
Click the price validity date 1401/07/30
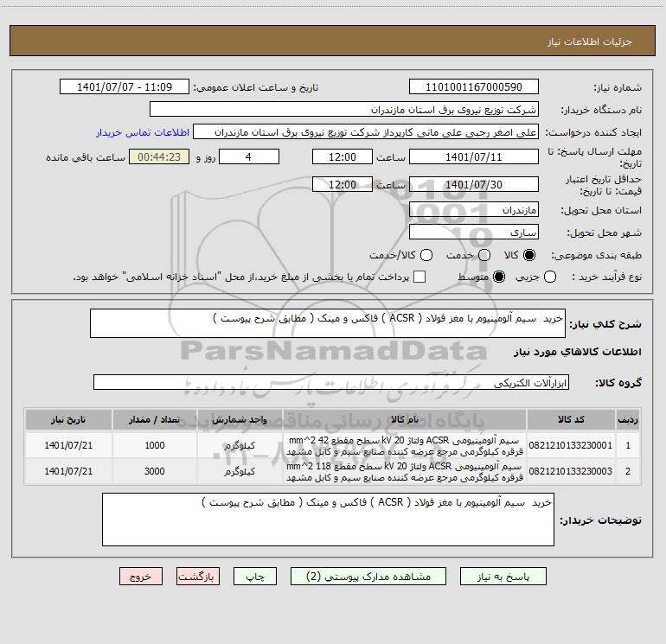coord(474,184)
